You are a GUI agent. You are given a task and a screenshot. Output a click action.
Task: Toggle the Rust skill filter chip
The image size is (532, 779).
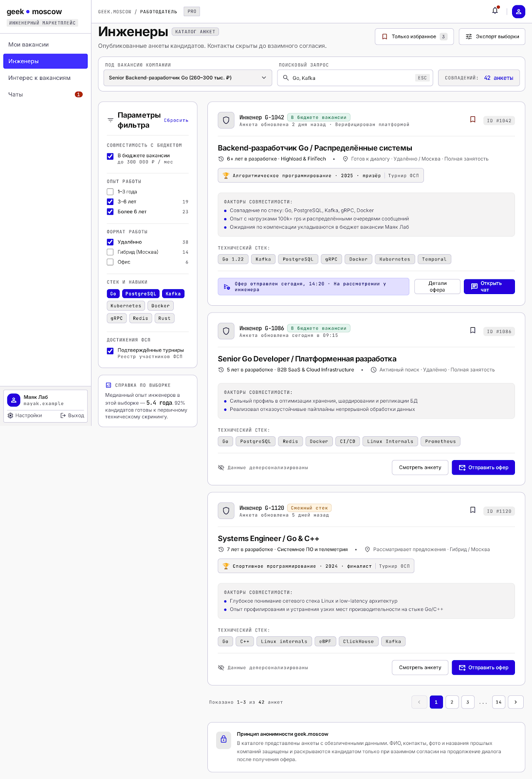165,318
